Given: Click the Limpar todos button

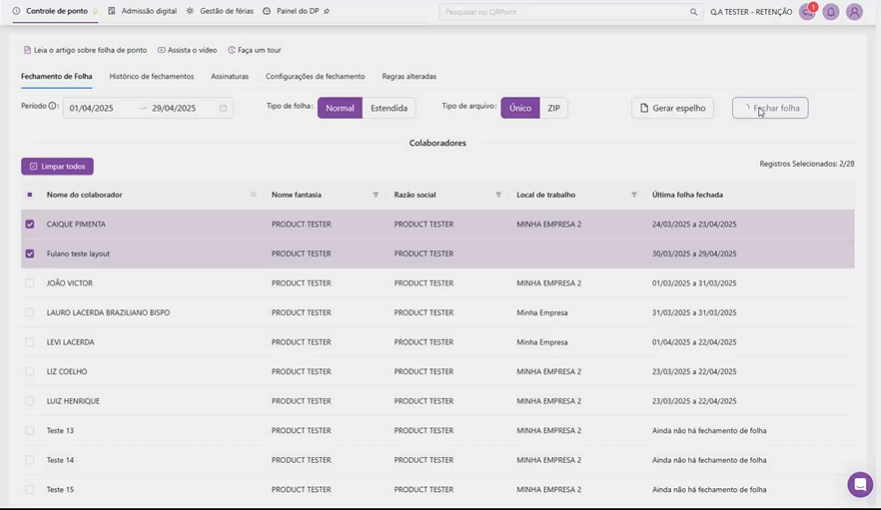Looking at the screenshot, I should [57, 166].
